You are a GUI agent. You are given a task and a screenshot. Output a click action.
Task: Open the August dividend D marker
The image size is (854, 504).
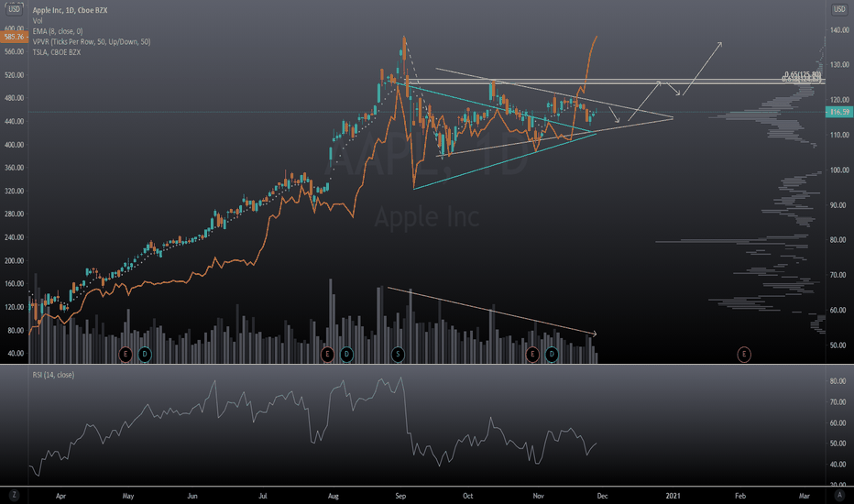click(x=346, y=354)
